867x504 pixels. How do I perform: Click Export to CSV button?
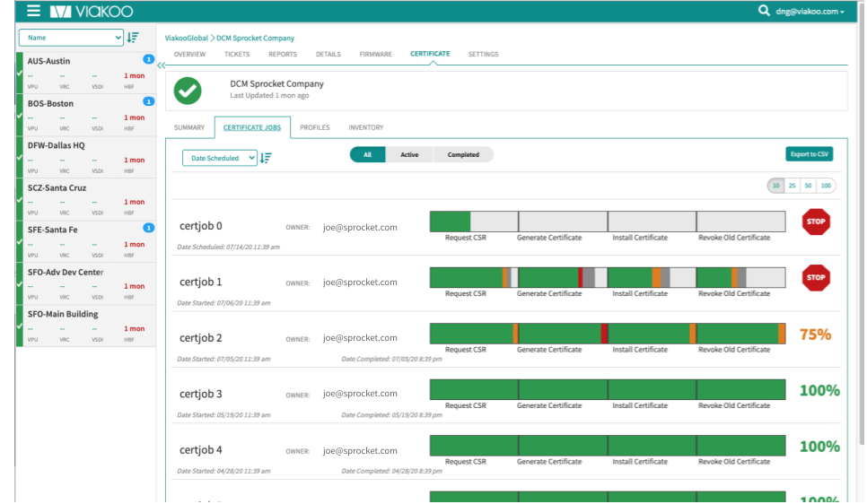click(x=809, y=154)
